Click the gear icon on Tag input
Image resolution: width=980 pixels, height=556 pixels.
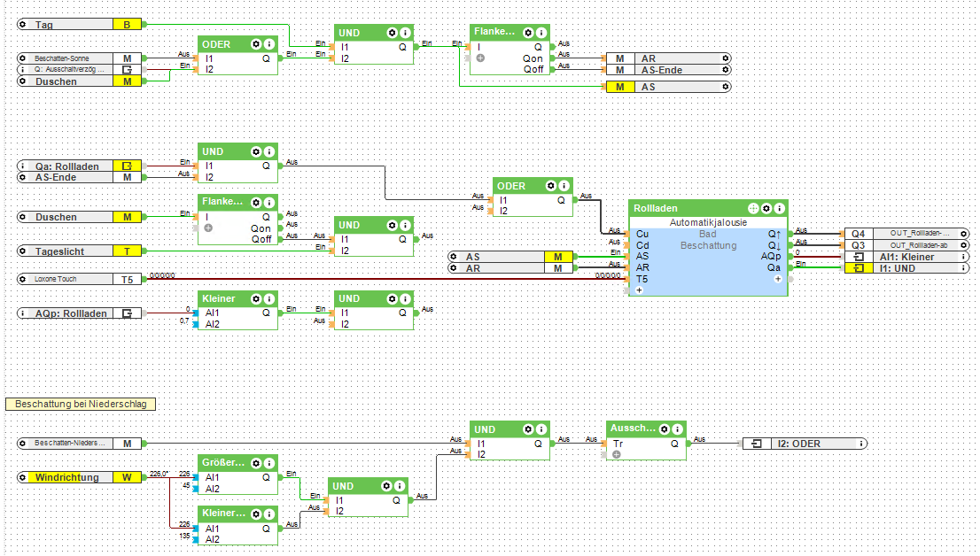[22, 25]
